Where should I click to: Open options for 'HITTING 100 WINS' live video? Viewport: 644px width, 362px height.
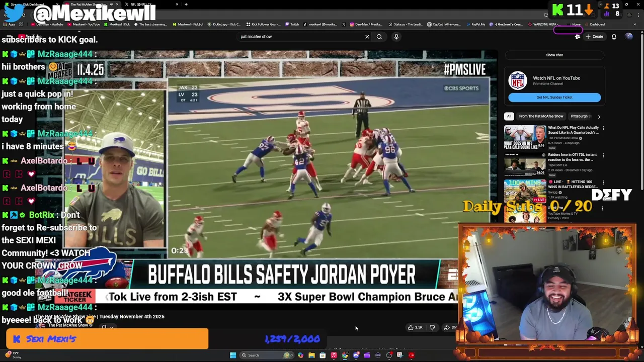(603, 183)
